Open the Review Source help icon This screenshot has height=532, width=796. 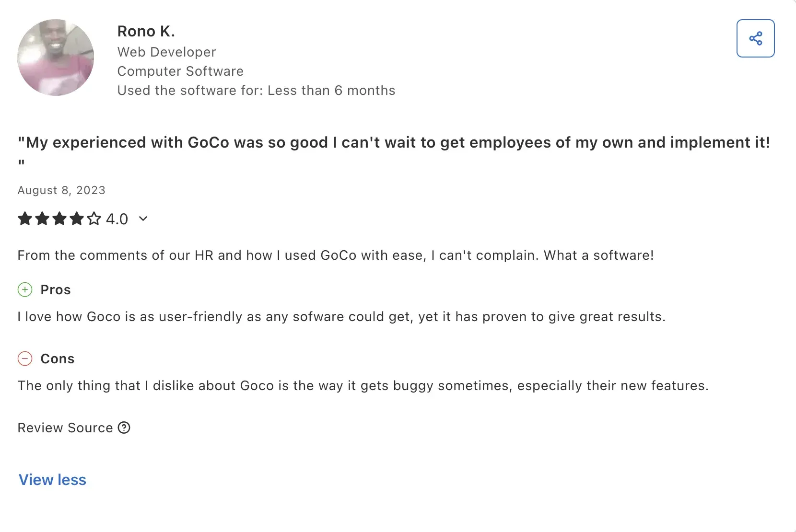coord(124,428)
